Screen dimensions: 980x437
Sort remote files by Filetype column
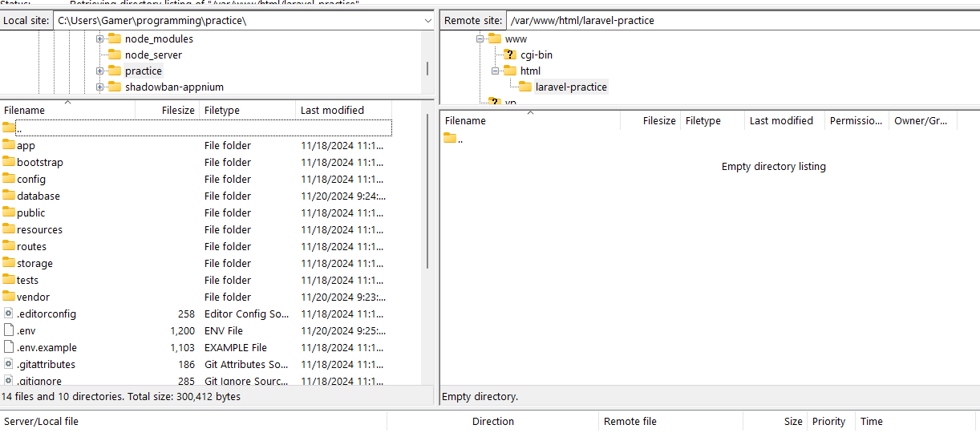click(712, 120)
